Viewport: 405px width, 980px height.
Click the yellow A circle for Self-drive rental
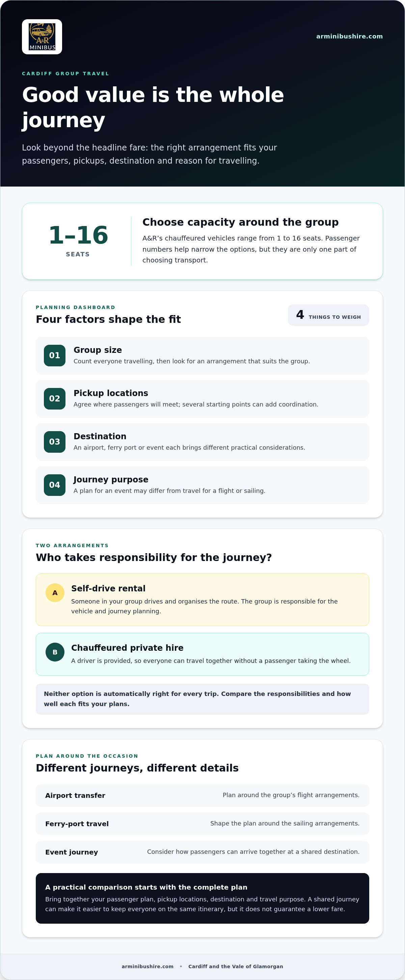pos(55,593)
